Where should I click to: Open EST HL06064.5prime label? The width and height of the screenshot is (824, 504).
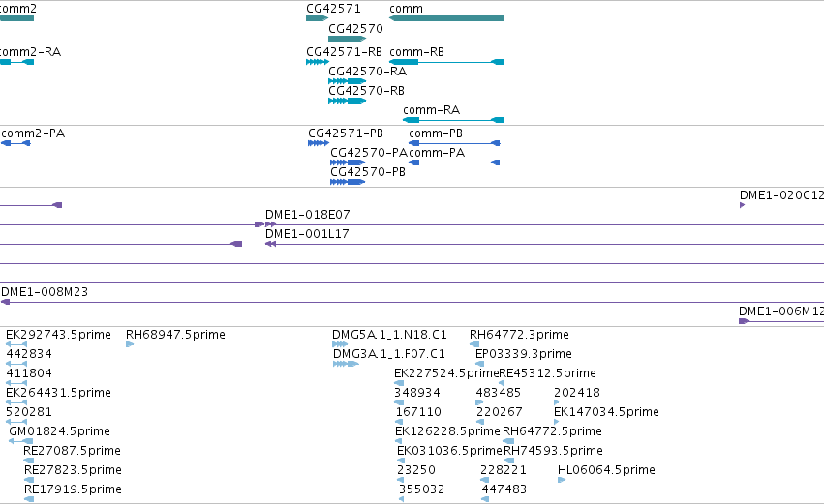[606, 470]
